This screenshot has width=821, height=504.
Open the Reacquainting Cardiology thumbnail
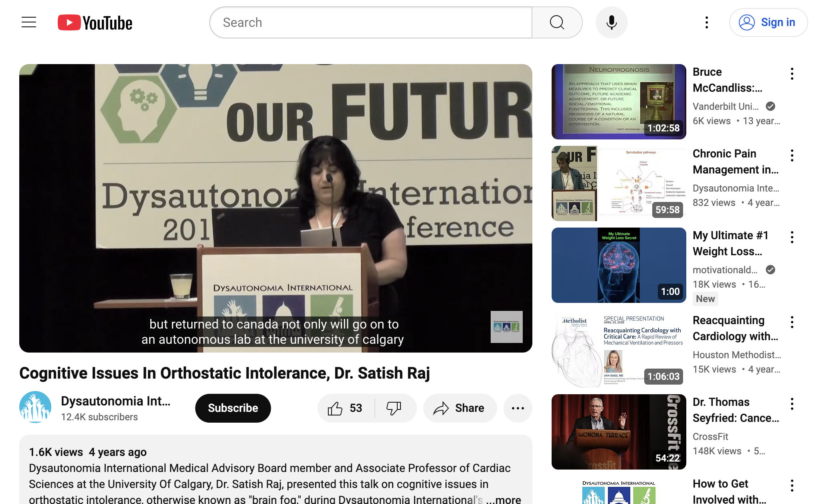tap(619, 350)
